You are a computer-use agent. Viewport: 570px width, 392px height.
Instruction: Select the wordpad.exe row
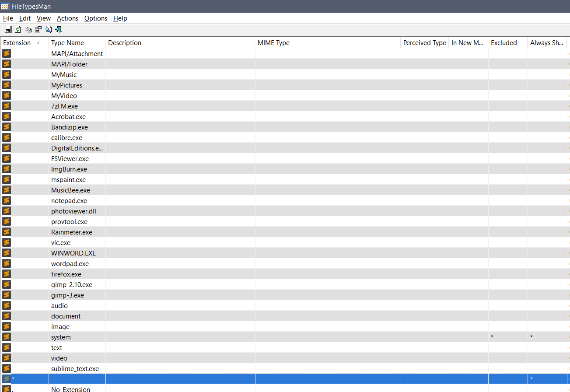pyautogui.click(x=285, y=263)
